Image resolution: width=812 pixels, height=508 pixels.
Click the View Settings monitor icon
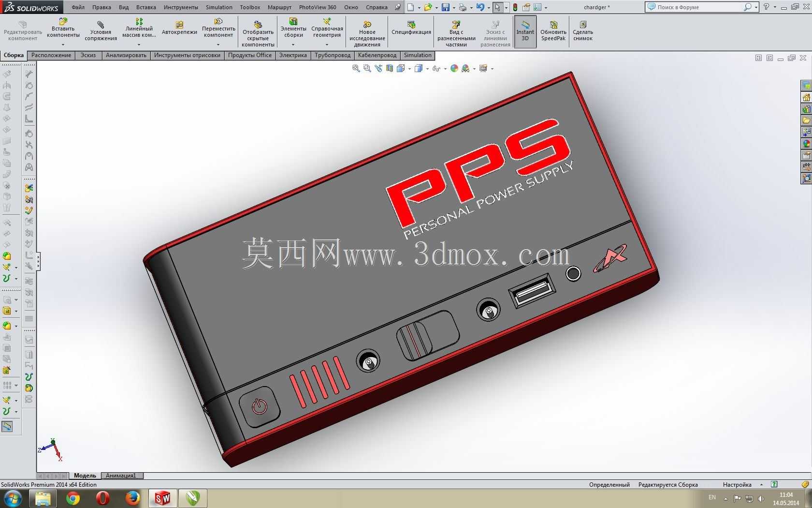(x=483, y=69)
